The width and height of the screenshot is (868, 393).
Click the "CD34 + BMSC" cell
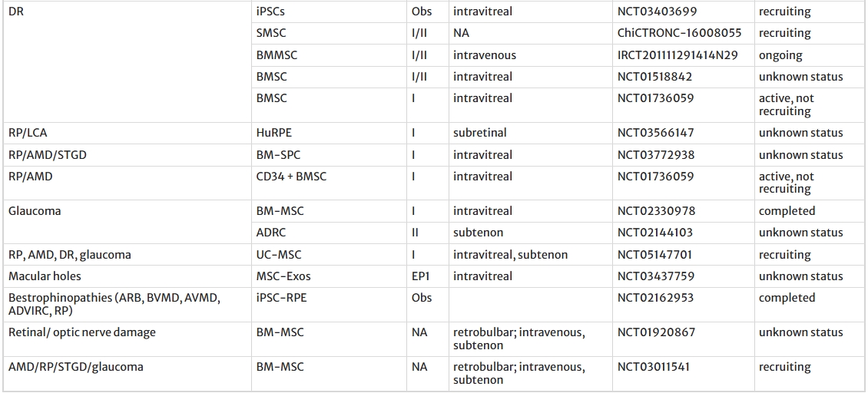tap(291, 177)
